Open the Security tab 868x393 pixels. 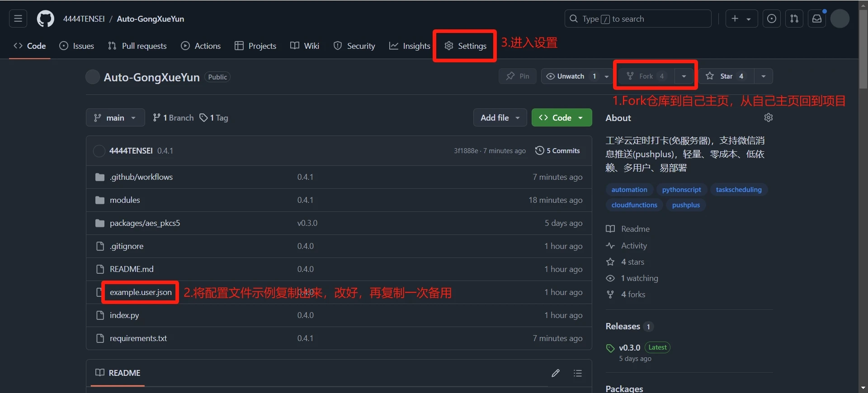tap(354, 46)
